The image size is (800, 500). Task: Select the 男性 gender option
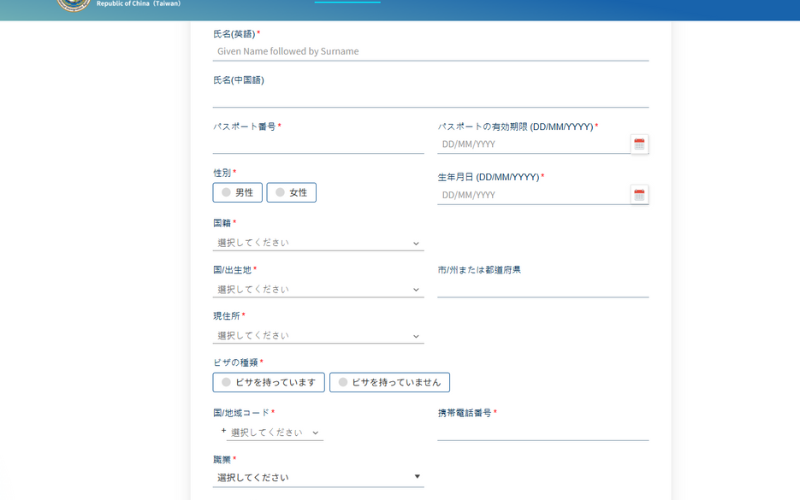point(238,192)
